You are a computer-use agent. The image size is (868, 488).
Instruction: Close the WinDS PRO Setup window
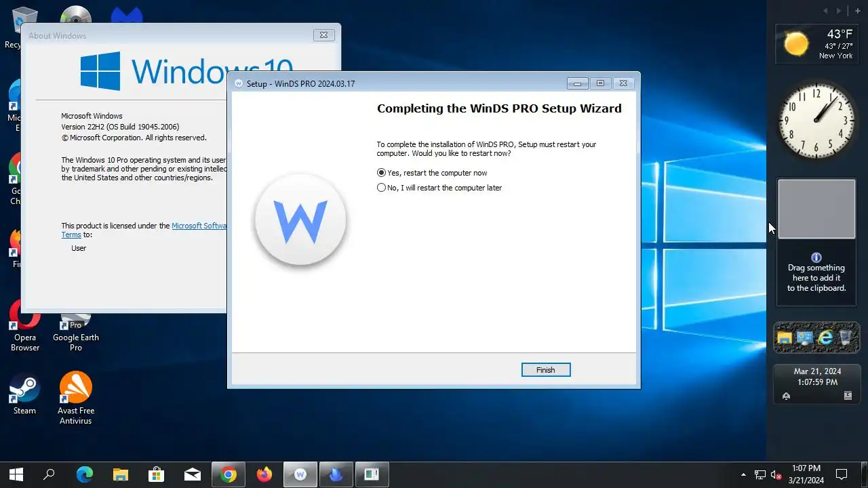pos(623,83)
